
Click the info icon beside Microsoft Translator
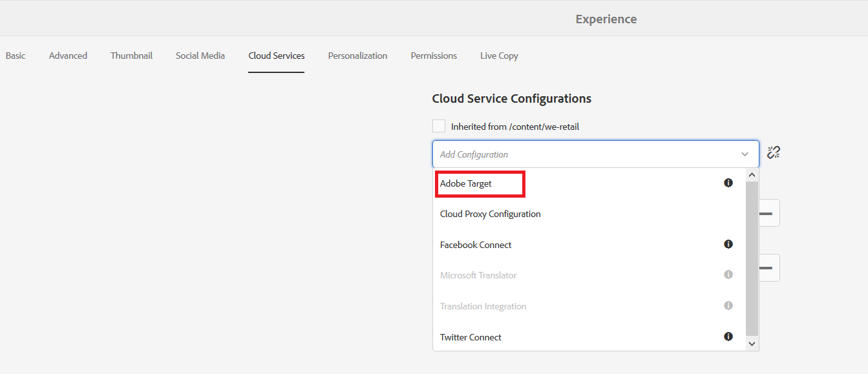point(728,275)
